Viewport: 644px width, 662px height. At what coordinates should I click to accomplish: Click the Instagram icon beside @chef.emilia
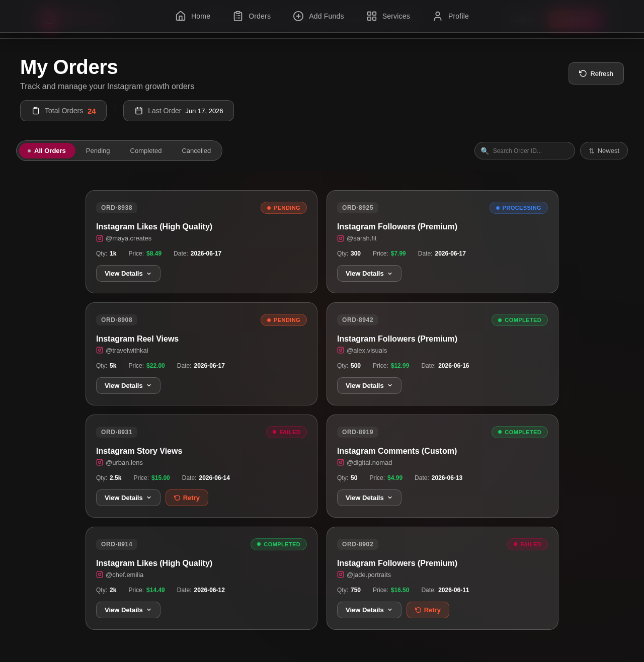click(100, 575)
